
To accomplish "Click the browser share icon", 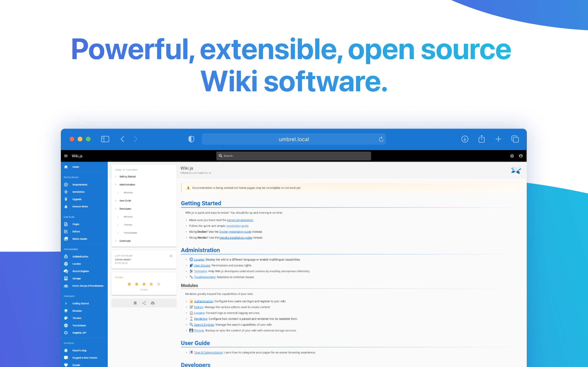I will click(x=481, y=139).
